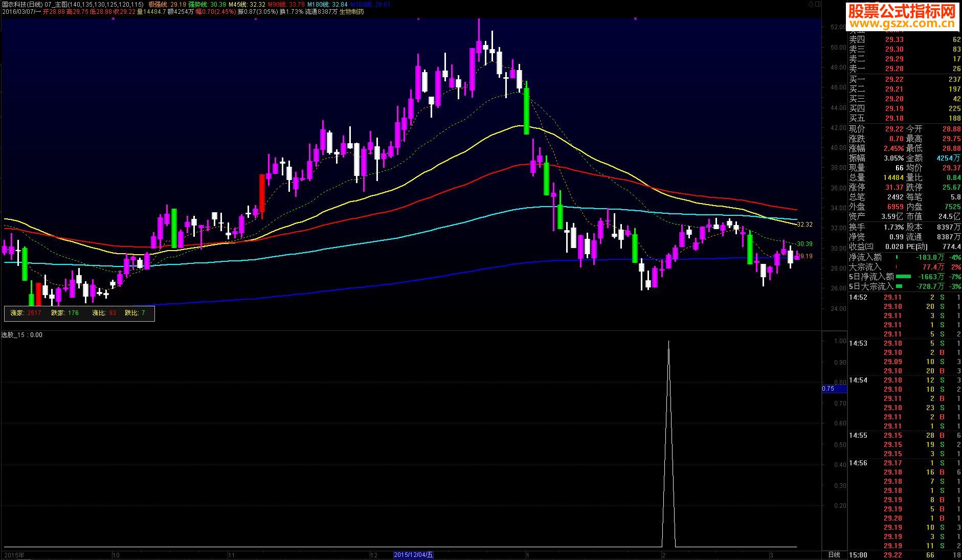Viewport: 962px width, 560px height.
Task: Click the 买二 bid row at 29.21
Action: point(905,89)
